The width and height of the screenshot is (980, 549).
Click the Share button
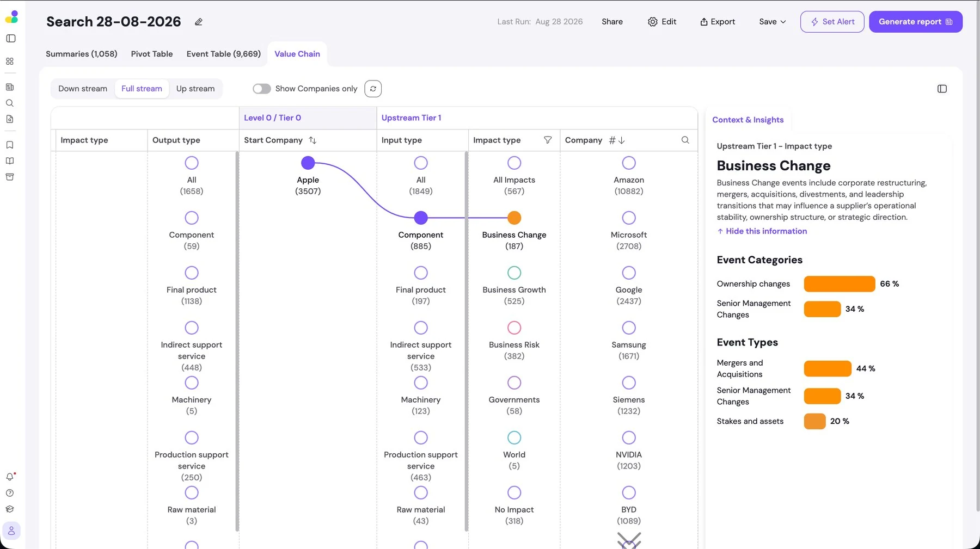(x=612, y=22)
